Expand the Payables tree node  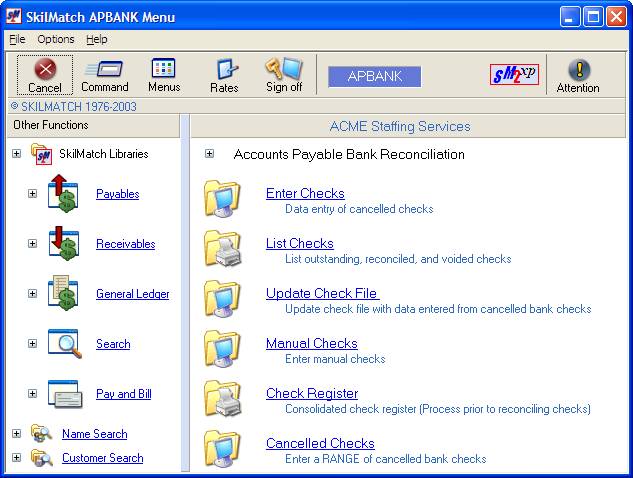(x=32, y=193)
